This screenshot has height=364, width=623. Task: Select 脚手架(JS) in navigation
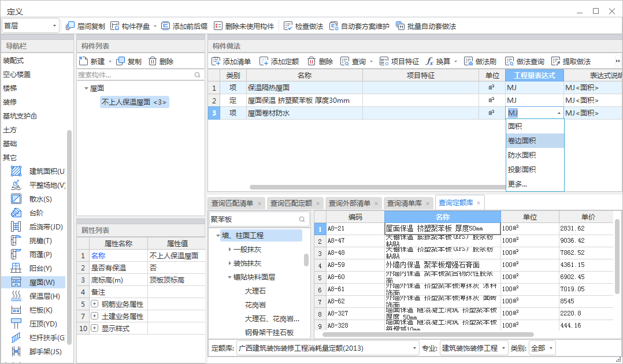(38, 352)
